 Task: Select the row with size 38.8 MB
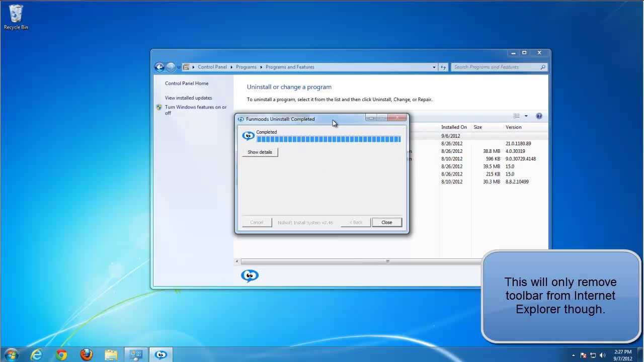pyautogui.click(x=478, y=151)
